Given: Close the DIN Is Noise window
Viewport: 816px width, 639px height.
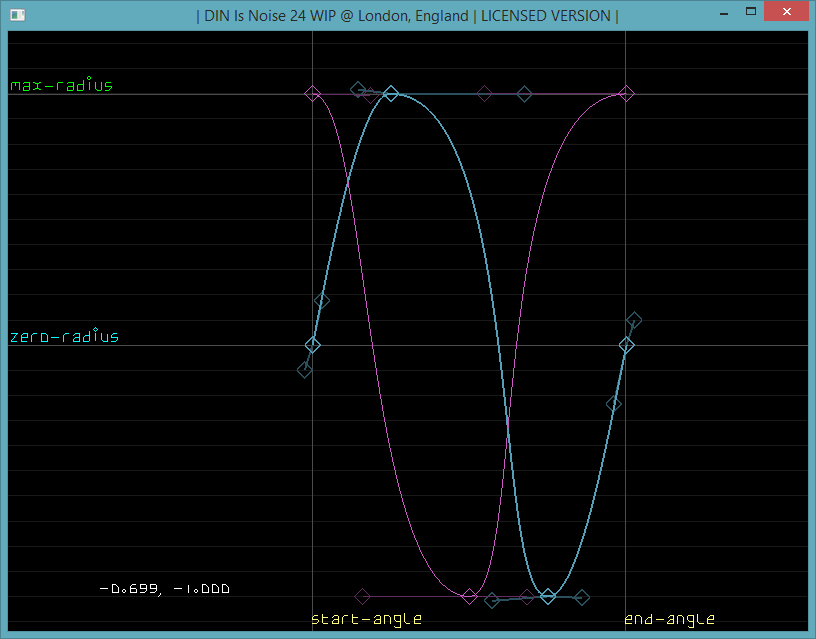Looking at the screenshot, I should coord(786,11).
